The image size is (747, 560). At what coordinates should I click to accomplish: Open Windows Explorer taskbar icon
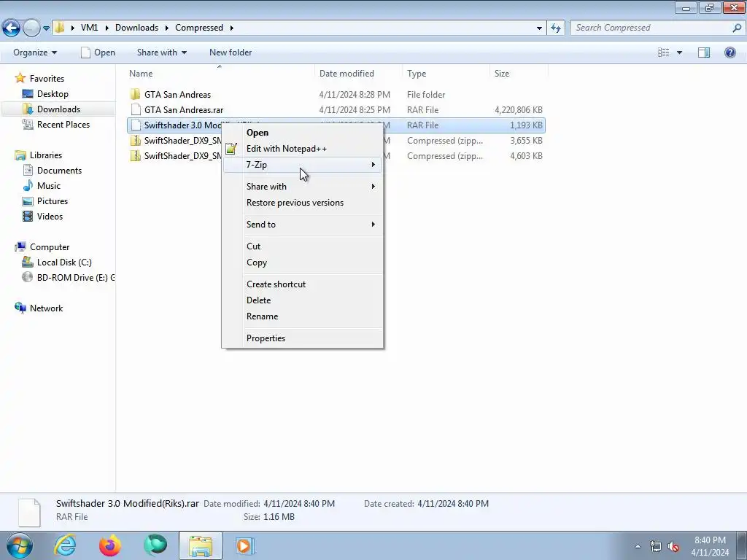tap(201, 545)
